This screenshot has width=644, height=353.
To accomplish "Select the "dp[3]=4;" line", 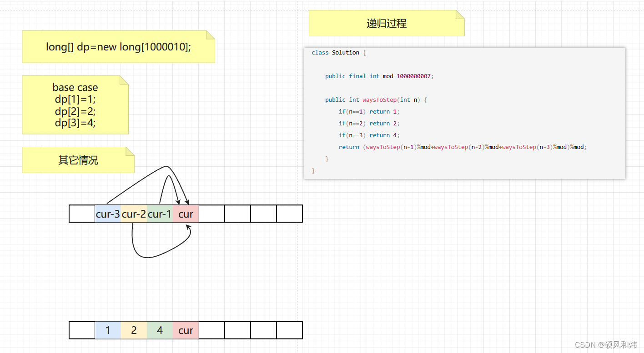I will (75, 123).
